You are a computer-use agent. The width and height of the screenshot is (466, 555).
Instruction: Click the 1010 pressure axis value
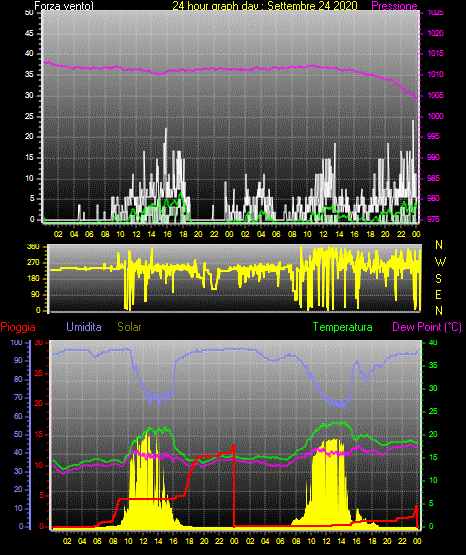tap(435, 74)
